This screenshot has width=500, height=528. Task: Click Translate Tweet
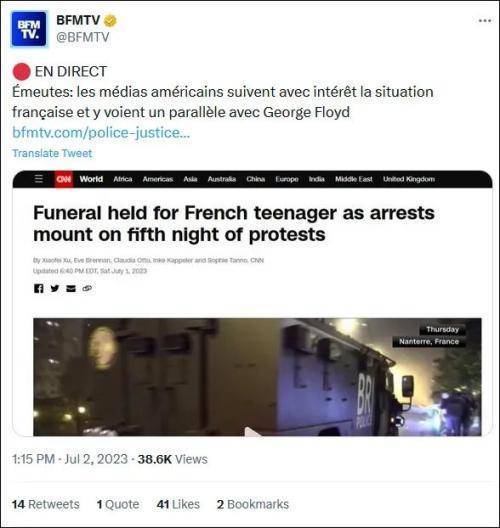[52, 153]
